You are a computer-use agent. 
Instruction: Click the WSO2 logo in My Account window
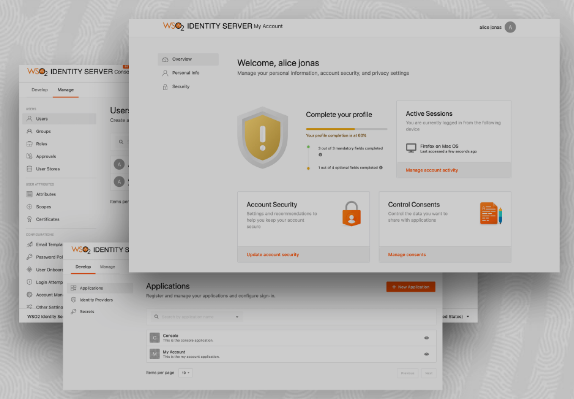tap(173, 26)
